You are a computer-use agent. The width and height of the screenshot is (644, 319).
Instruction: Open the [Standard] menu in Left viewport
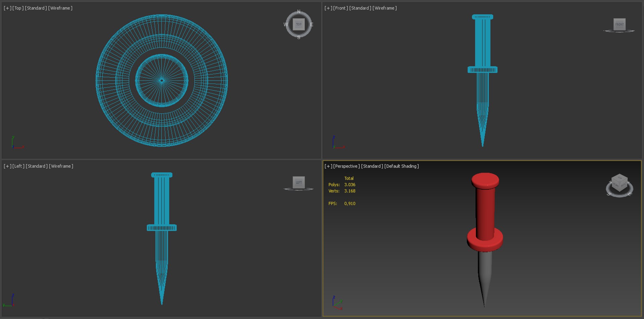(37, 166)
